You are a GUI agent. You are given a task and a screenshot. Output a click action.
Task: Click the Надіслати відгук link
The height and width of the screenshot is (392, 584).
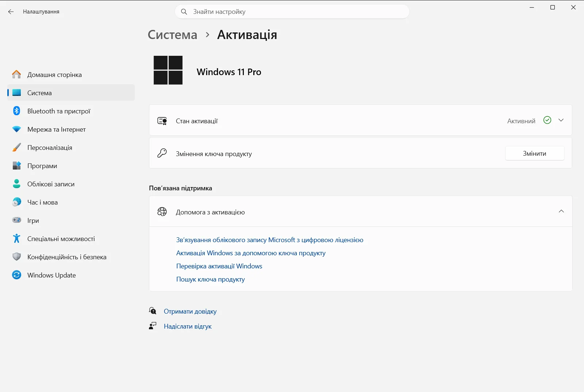click(188, 326)
